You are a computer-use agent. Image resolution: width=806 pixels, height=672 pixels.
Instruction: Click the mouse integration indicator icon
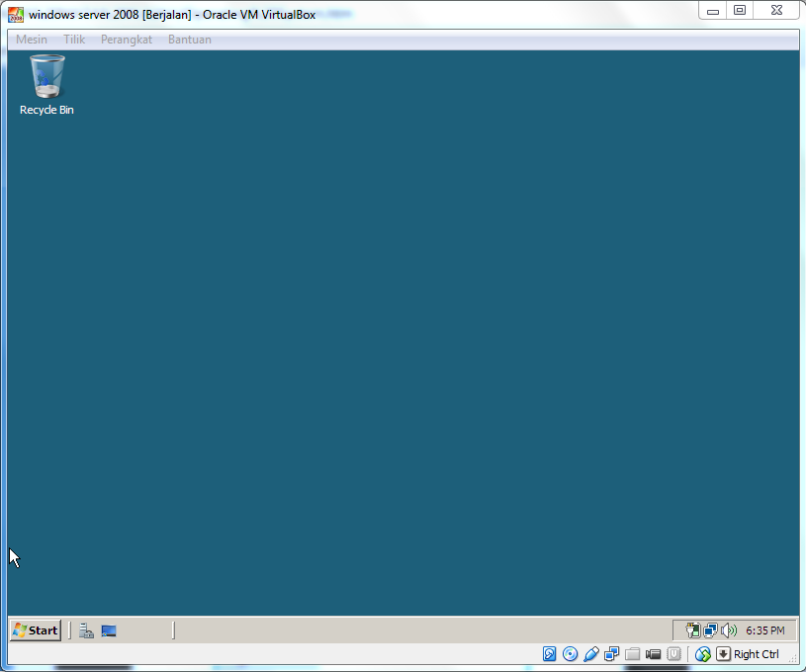[x=703, y=654]
